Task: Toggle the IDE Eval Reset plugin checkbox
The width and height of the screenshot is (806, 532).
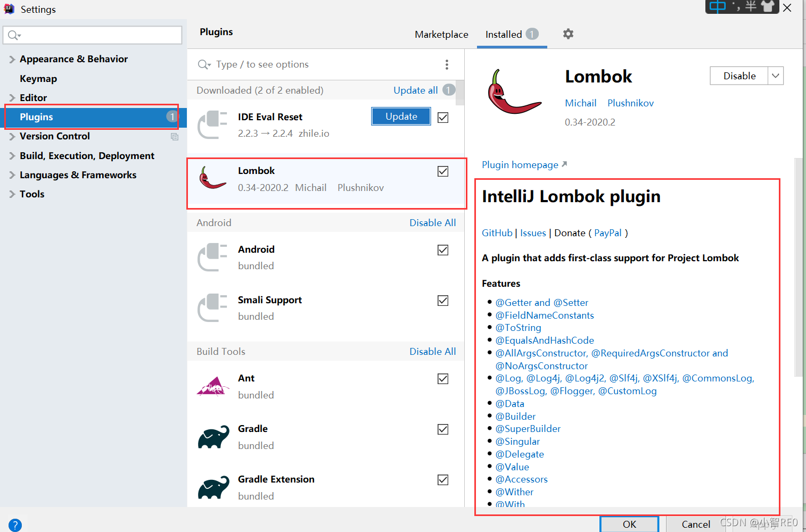Action: point(443,118)
